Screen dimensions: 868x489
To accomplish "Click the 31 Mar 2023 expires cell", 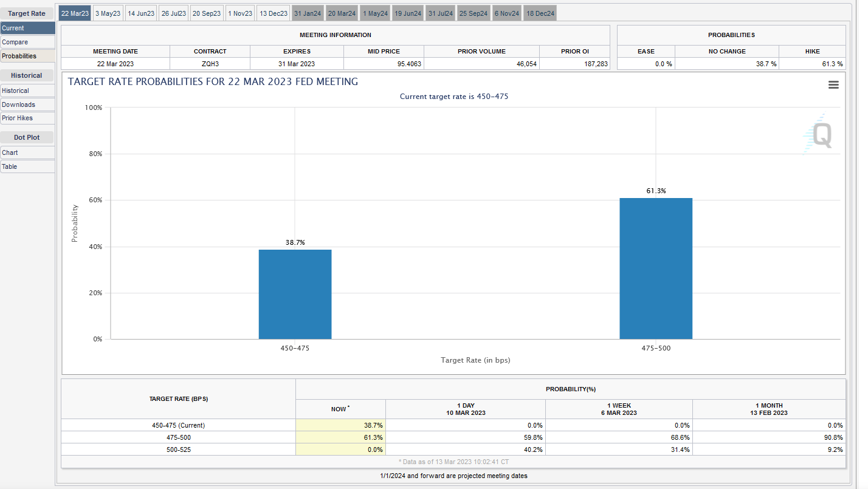I will point(297,64).
